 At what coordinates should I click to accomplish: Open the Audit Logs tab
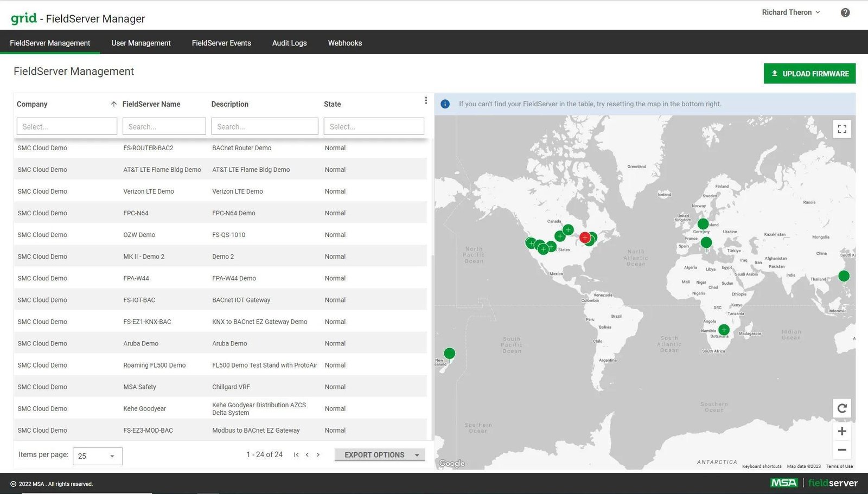click(289, 43)
